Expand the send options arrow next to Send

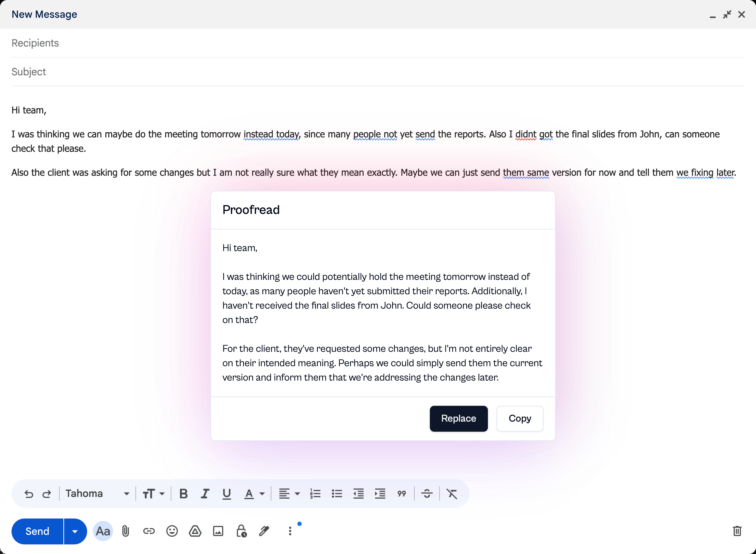pyautogui.click(x=75, y=531)
